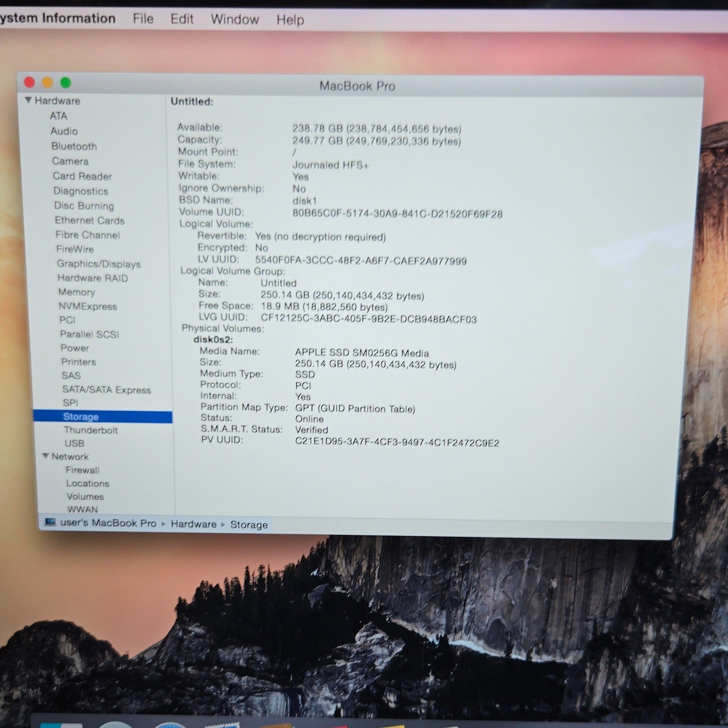Image resolution: width=728 pixels, height=728 pixels.
Task: Click "APPLE SSD SM0256G Media" text
Action: click(362, 353)
